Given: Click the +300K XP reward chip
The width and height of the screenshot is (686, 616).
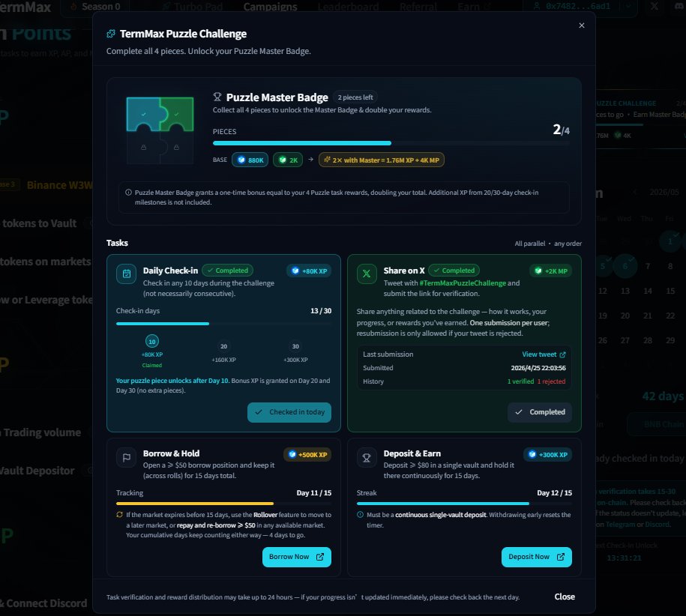Looking at the screenshot, I should (548, 455).
